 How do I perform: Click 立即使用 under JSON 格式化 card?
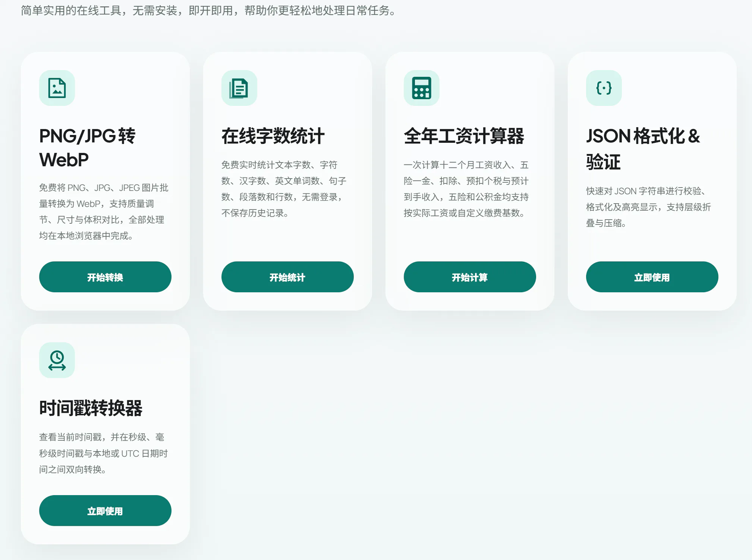tap(652, 277)
